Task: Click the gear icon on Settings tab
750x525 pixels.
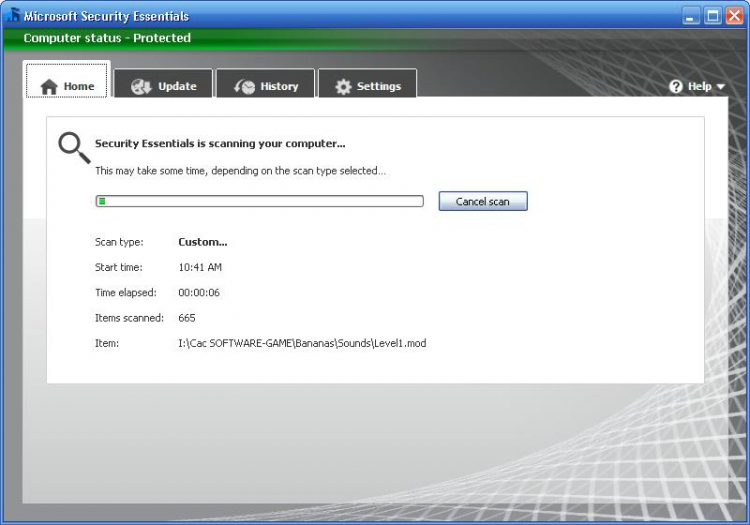Action: coord(343,87)
